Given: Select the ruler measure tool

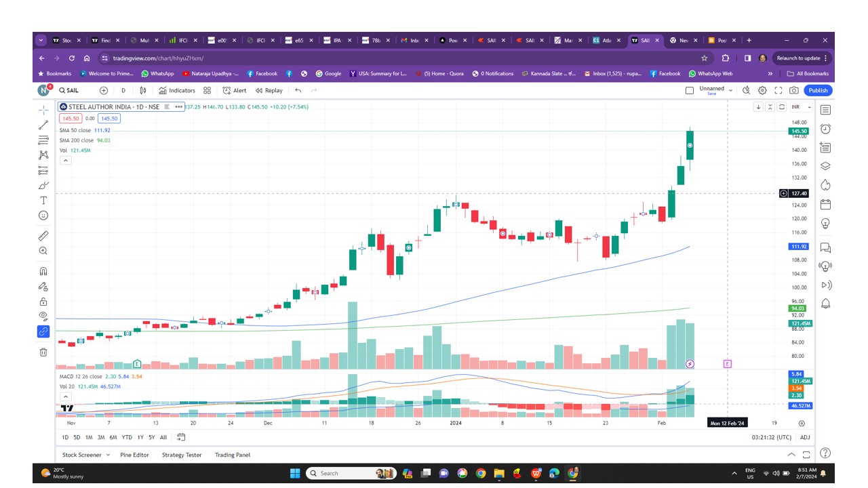Looking at the screenshot, I should (43, 236).
